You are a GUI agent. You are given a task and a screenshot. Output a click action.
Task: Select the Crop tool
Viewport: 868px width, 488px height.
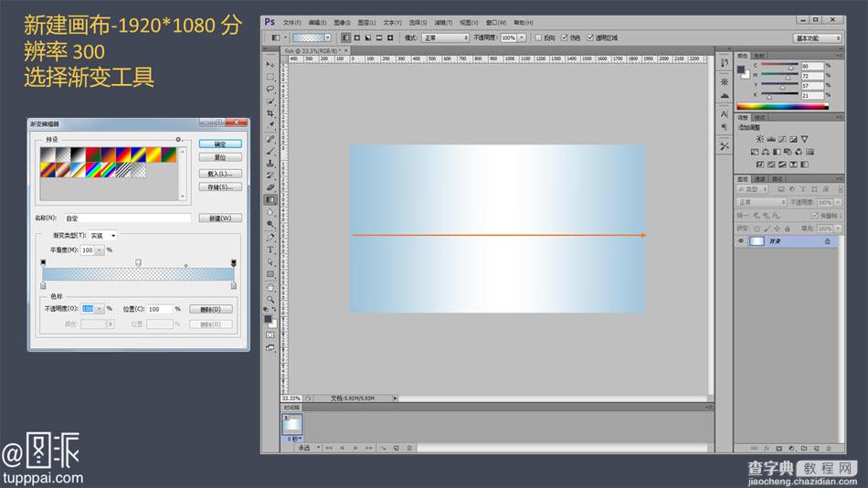[x=270, y=113]
